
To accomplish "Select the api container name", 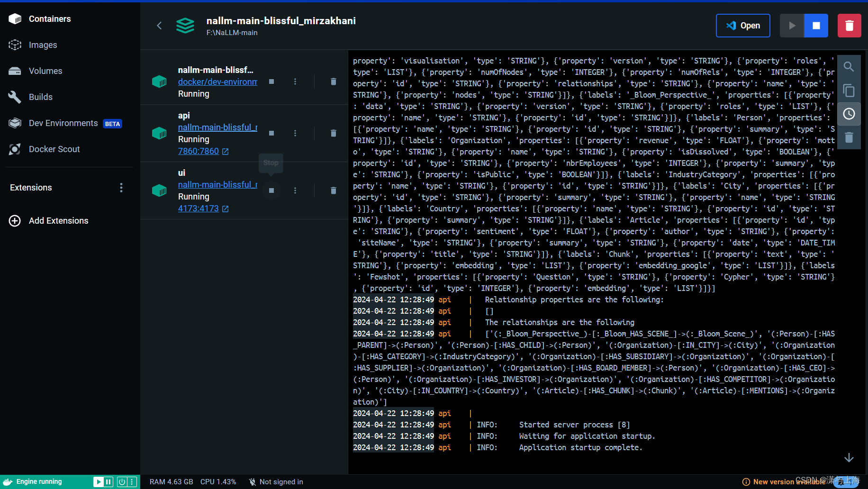I will point(184,116).
